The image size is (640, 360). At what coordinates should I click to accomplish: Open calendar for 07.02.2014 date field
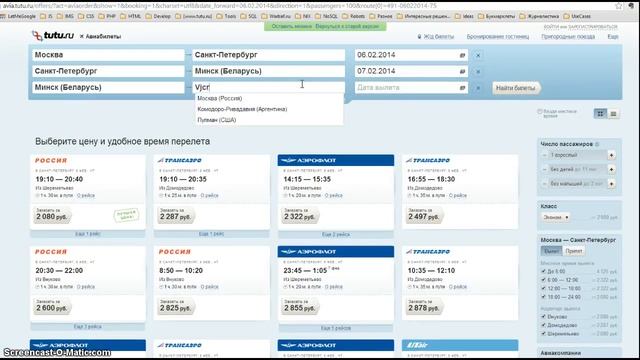point(462,71)
